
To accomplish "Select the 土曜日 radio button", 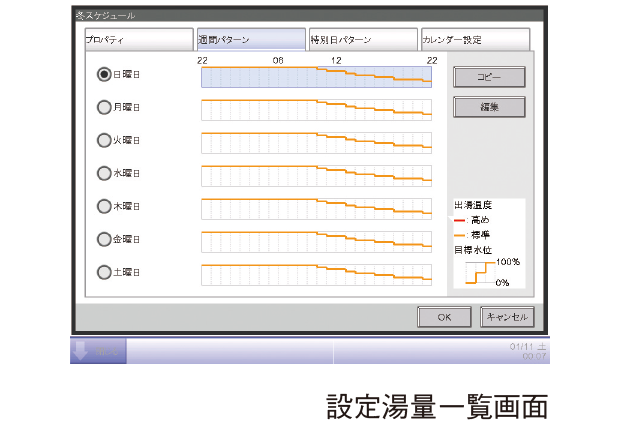I will (x=104, y=272).
